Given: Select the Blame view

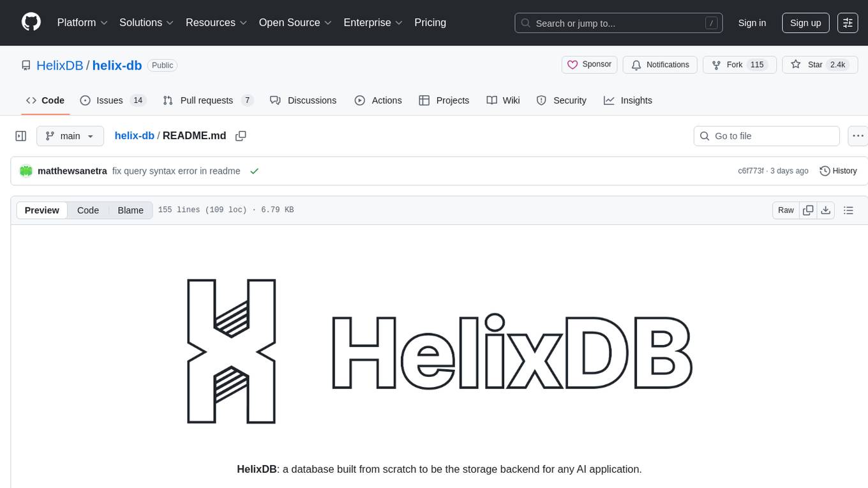Looking at the screenshot, I should pos(130,210).
